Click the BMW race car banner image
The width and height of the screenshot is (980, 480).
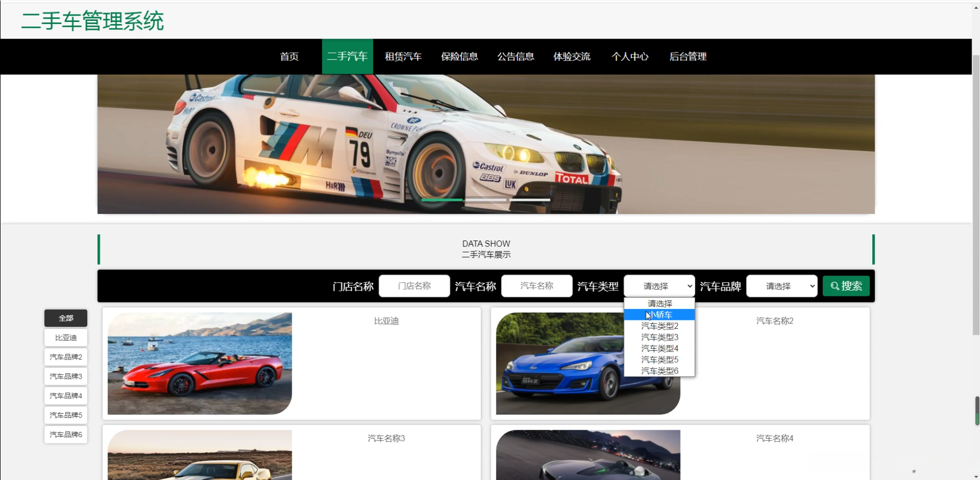click(486, 144)
